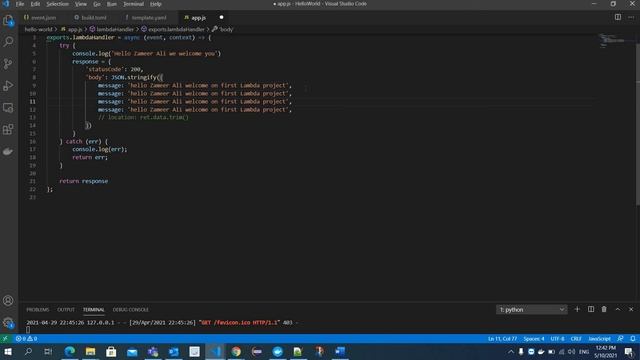Image resolution: width=640 pixels, height=360 pixels.
Task: Open the Windows Start menu
Action: [x=8, y=351]
